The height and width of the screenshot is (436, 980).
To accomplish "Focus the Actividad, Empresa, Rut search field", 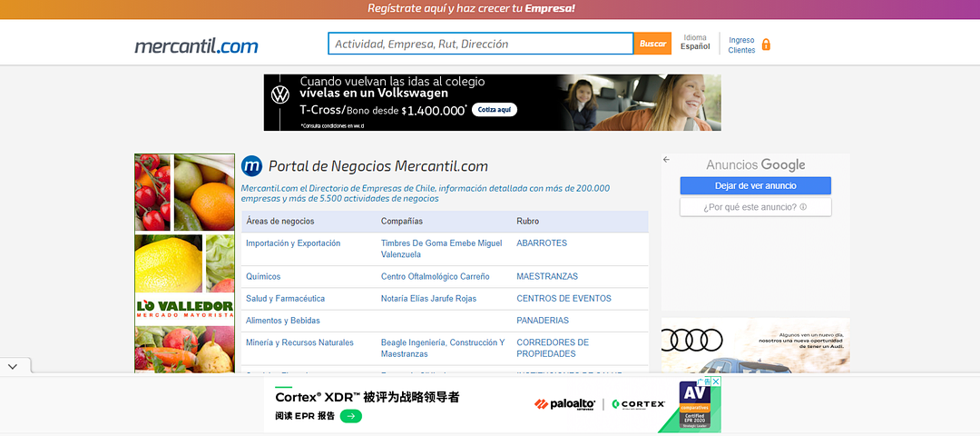I will [x=480, y=44].
